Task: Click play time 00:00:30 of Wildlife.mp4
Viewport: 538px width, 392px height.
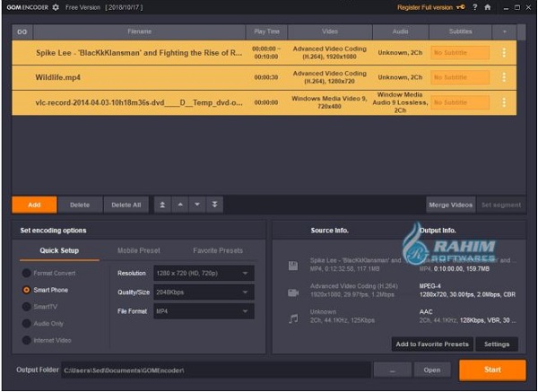Action: point(266,77)
